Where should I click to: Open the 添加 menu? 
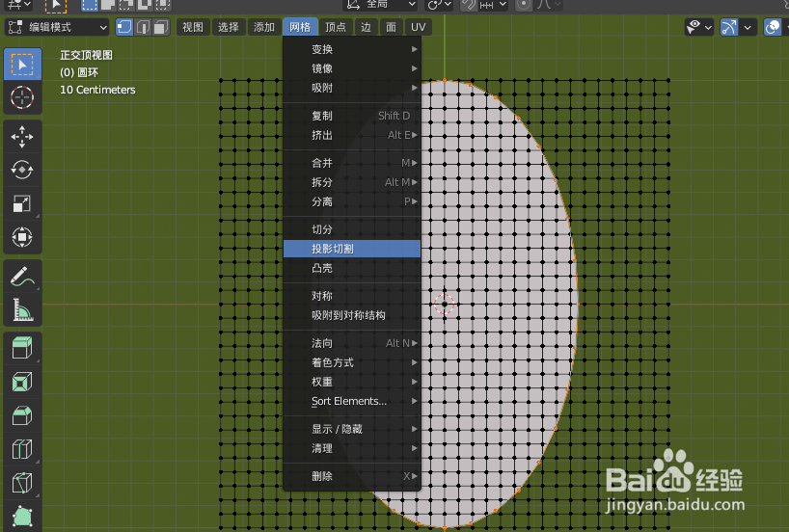coord(264,27)
